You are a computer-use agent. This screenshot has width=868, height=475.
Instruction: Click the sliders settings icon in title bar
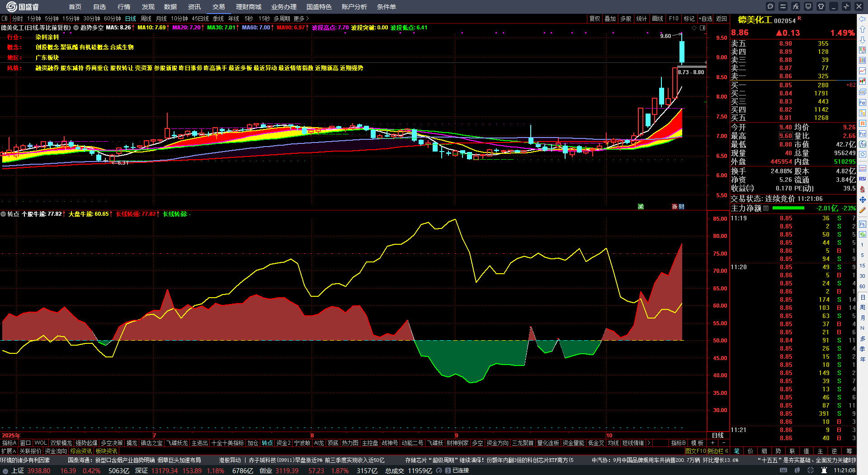pos(783,6)
